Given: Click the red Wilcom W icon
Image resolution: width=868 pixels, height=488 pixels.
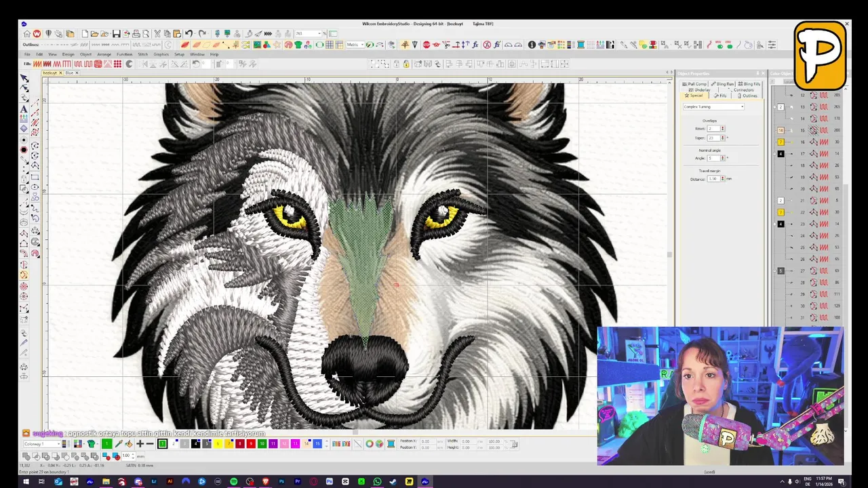Looking at the screenshot, I should click(x=37, y=34).
